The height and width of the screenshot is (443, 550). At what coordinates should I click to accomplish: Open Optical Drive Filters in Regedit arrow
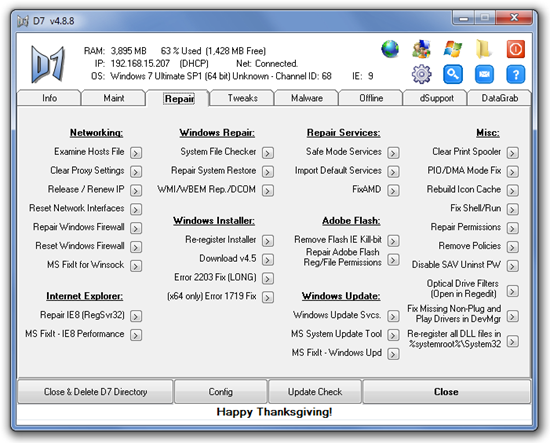(x=512, y=291)
